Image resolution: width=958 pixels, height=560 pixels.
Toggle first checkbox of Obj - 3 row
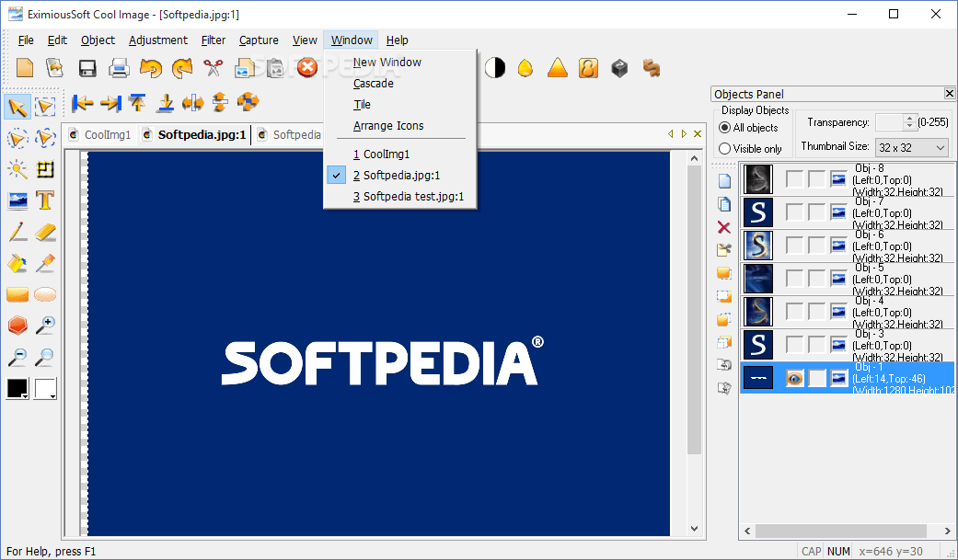(x=794, y=345)
